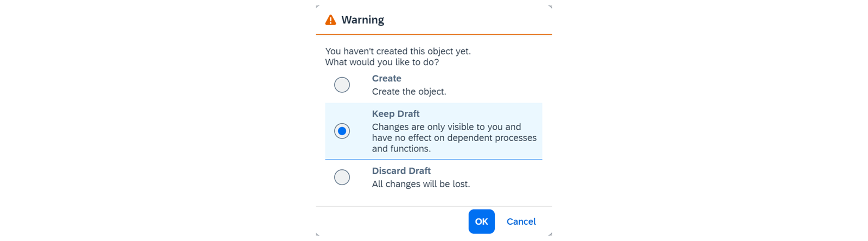Confirm the choice with the OK button

(482, 221)
